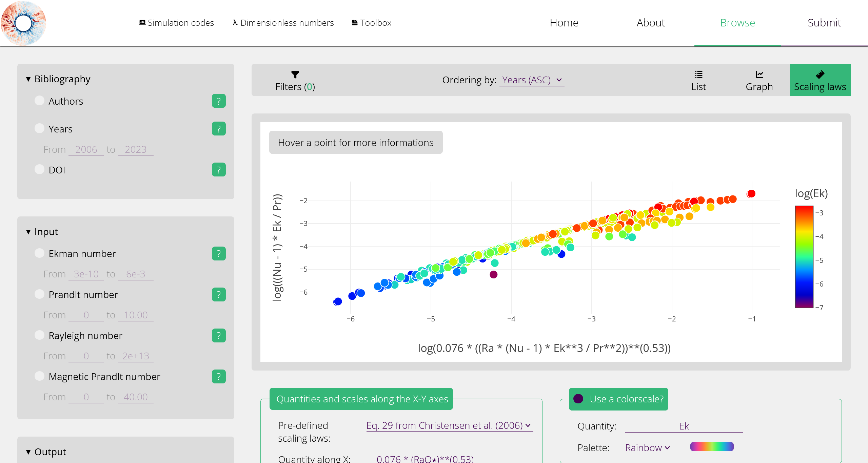868x463 pixels.
Task: Open the Rainbow palette selector
Action: point(648,448)
